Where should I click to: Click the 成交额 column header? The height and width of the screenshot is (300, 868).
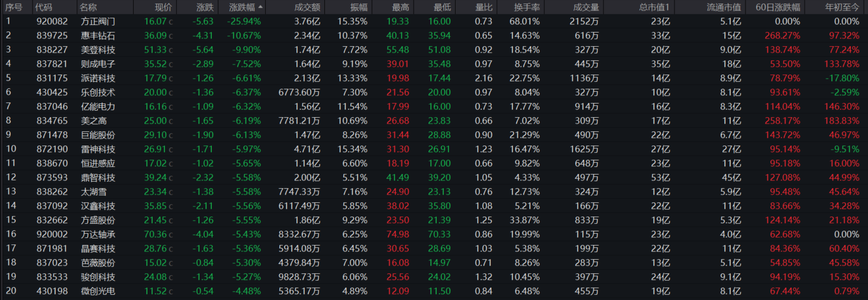307,7
